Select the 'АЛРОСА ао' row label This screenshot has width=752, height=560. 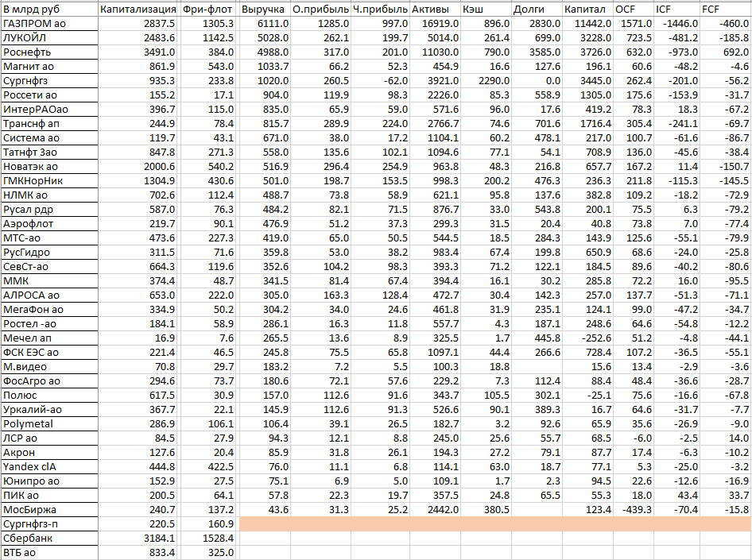(x=49, y=295)
